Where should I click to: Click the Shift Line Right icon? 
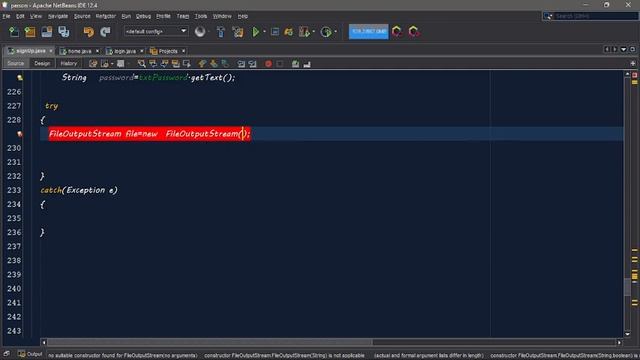coord(252,64)
